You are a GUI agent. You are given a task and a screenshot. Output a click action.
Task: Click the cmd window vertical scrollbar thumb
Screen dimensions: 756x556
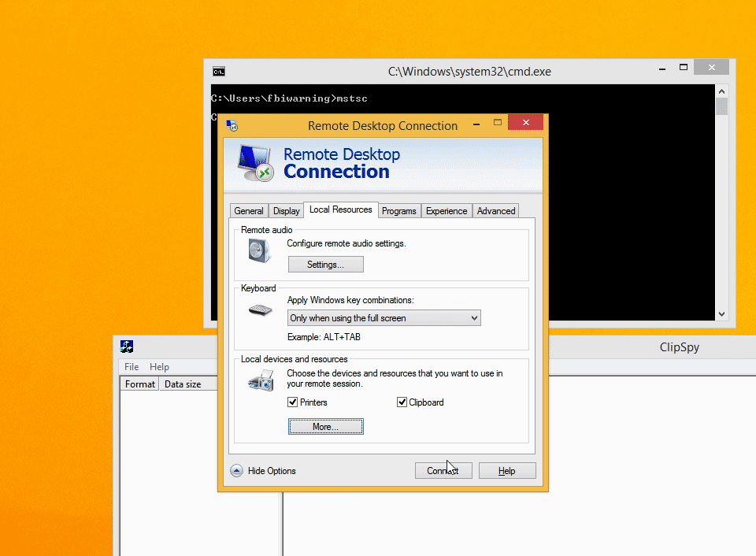[721, 106]
